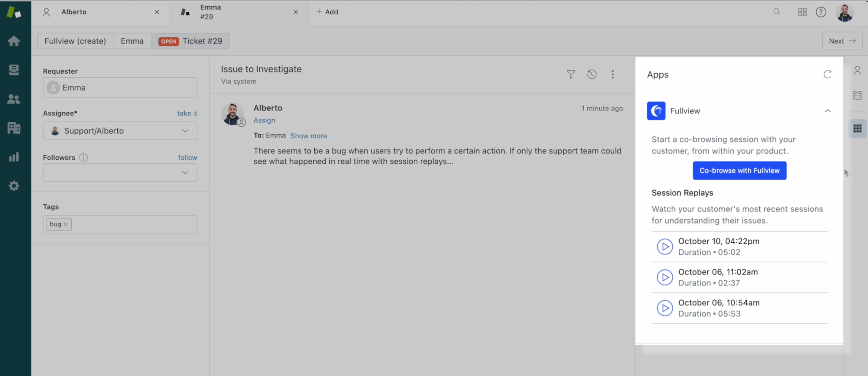
Task: Play October 10 session replay
Action: (x=665, y=246)
